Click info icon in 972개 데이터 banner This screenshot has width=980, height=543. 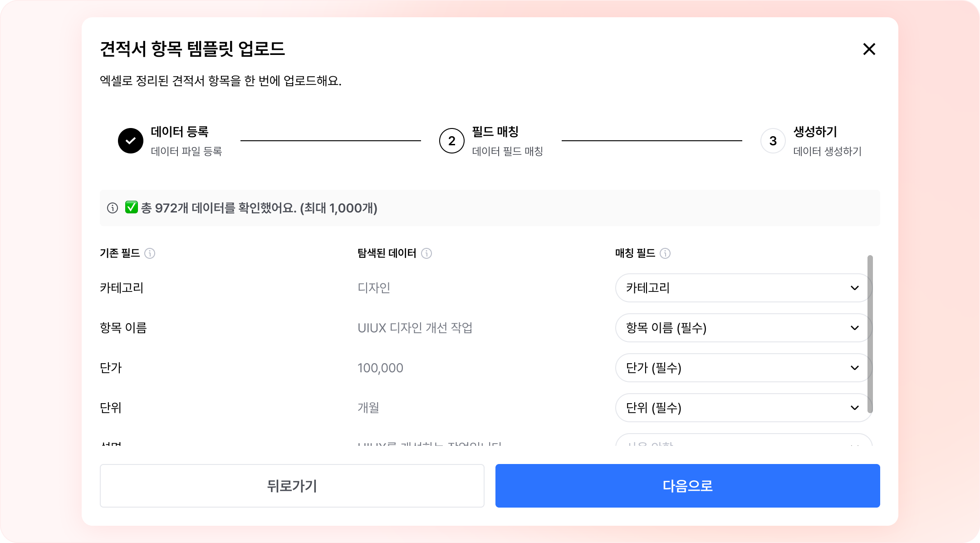[x=113, y=208]
